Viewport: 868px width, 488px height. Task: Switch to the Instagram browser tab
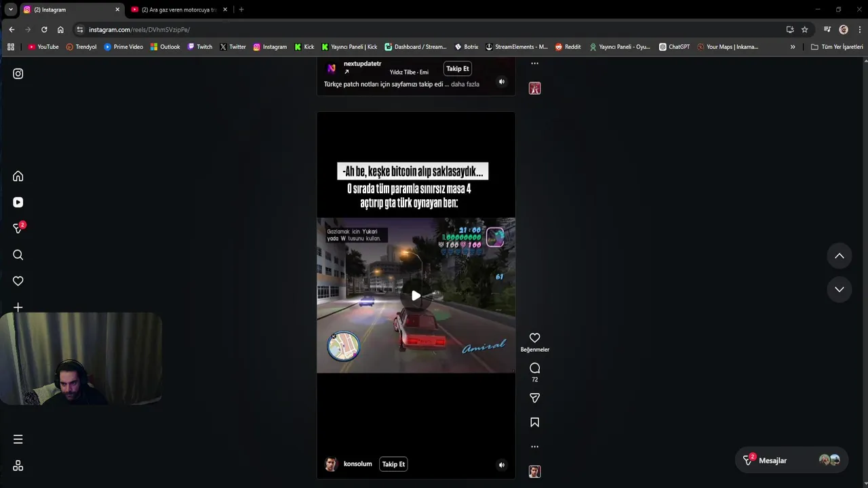click(x=71, y=9)
